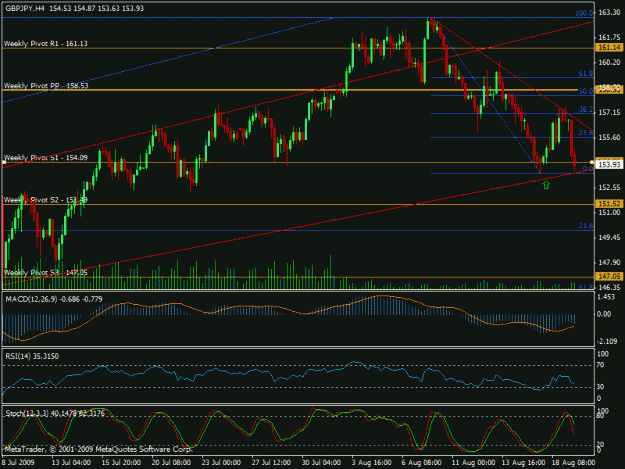Click the 151.52 orange price tag

609,204
